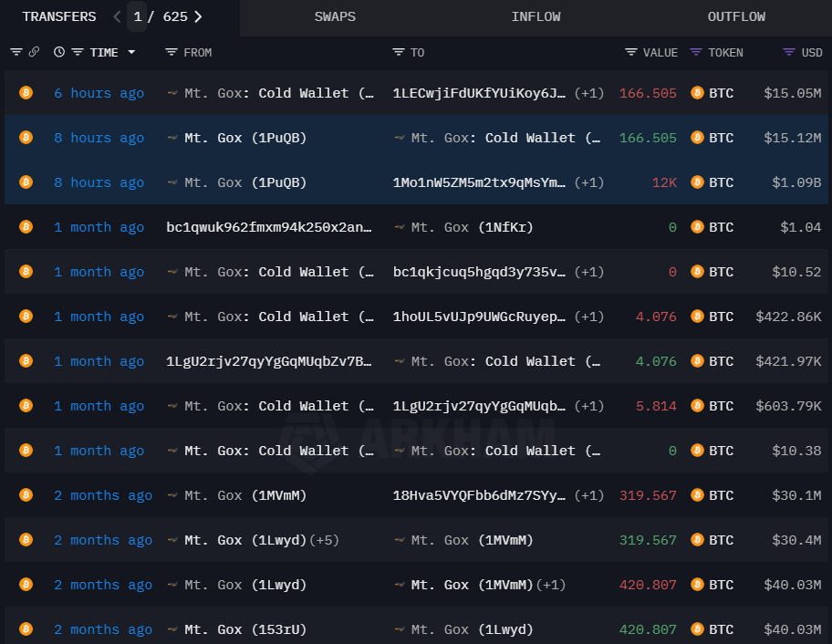
Task: Expand (+1) after recipient 1LgU2rjv27qyYgGqMUqb
Action: tap(589, 406)
